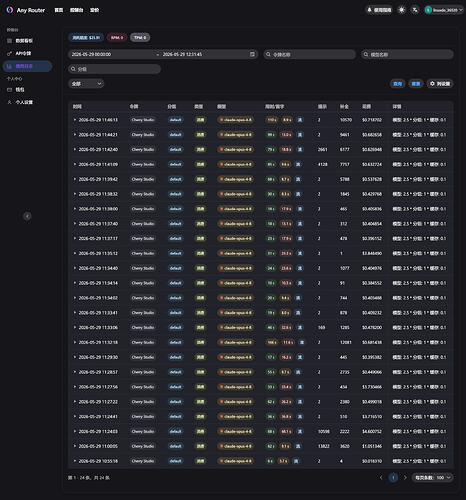This screenshot has width=466, height=500.
Task: Open the first navigation item beside Any Router
Action: click(x=59, y=10)
